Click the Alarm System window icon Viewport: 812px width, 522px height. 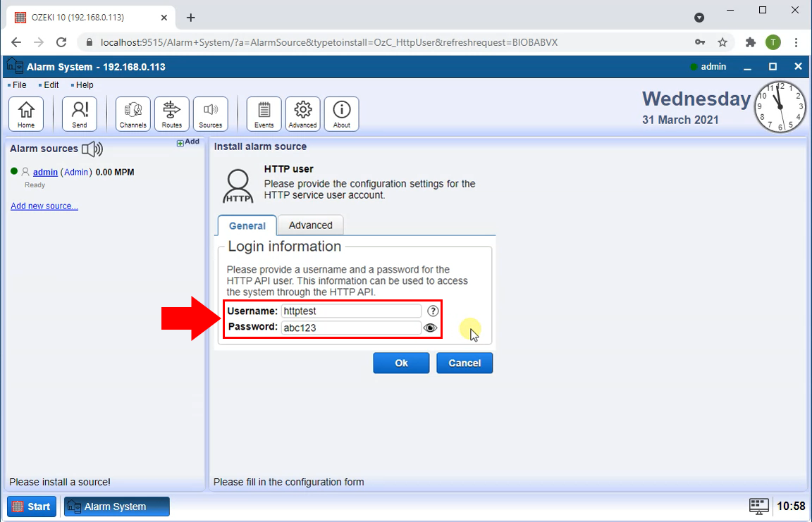[15, 66]
